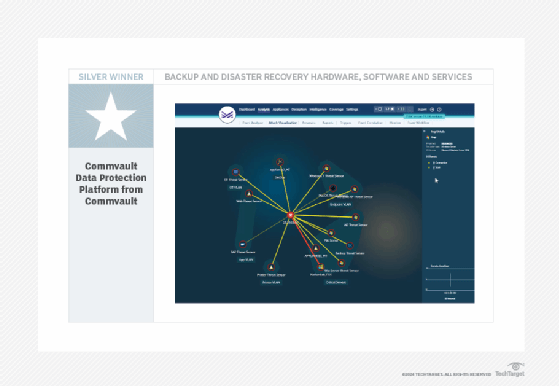559x386 pixels.
Task: Click the Endpoint VLAN group label
Action: pos(340,205)
